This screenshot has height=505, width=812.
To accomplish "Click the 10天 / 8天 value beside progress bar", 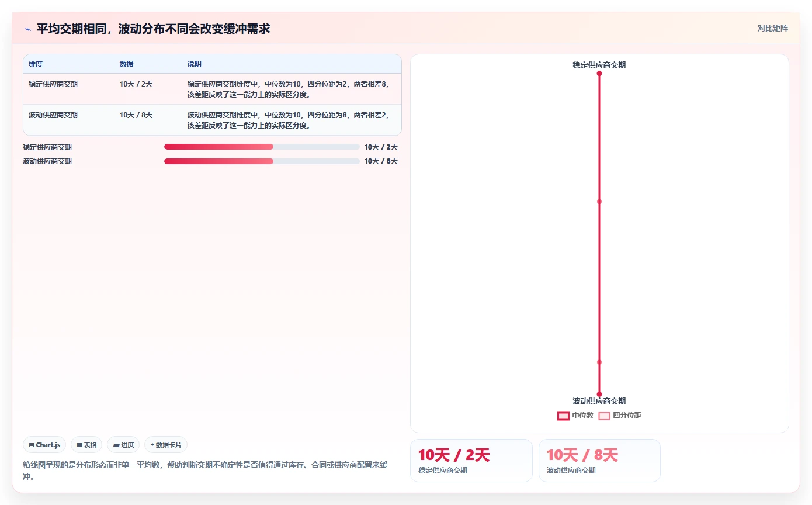I will pos(381,161).
